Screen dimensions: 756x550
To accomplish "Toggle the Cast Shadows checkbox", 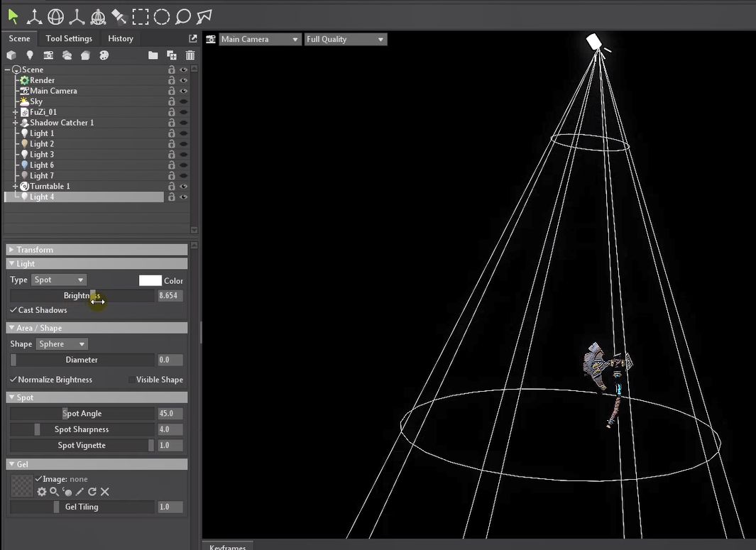I will click(x=13, y=310).
